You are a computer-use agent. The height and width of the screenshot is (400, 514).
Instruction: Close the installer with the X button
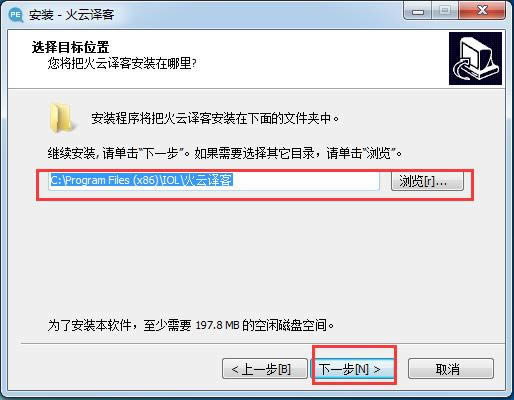tap(482, 12)
